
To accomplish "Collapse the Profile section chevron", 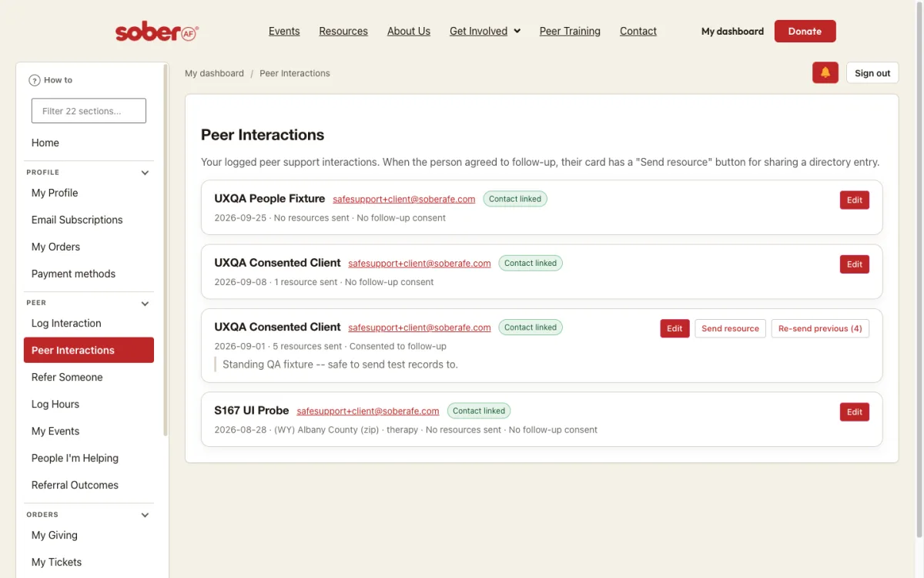I will (145, 173).
